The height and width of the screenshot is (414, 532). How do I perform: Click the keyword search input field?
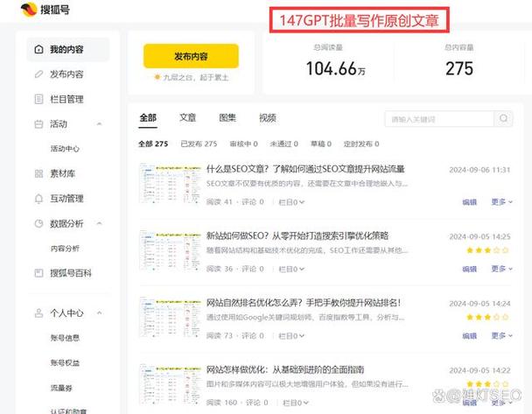439,119
